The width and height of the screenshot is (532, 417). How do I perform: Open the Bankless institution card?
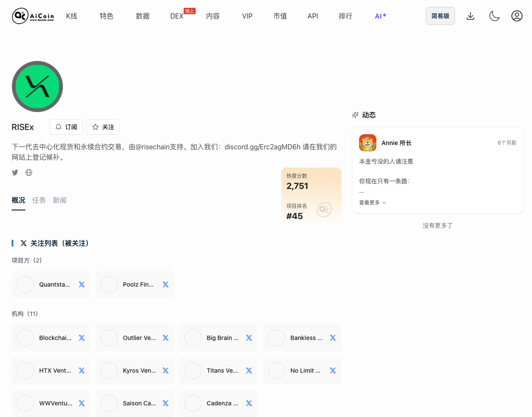[302, 338]
